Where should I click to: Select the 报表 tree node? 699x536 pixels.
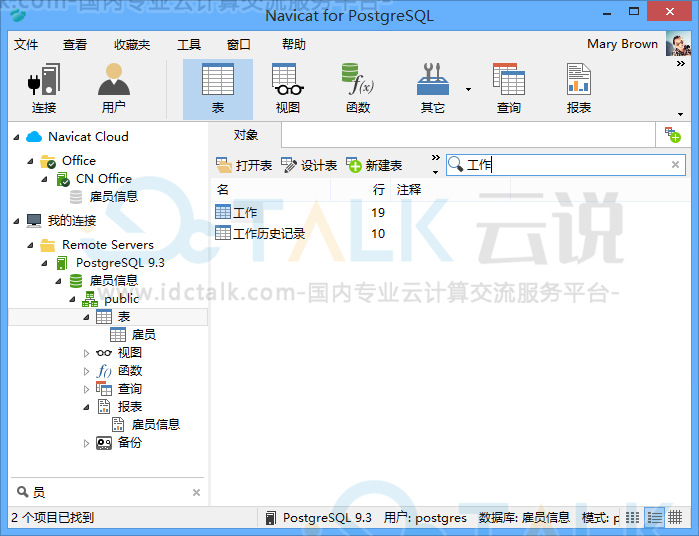[x=130, y=407]
